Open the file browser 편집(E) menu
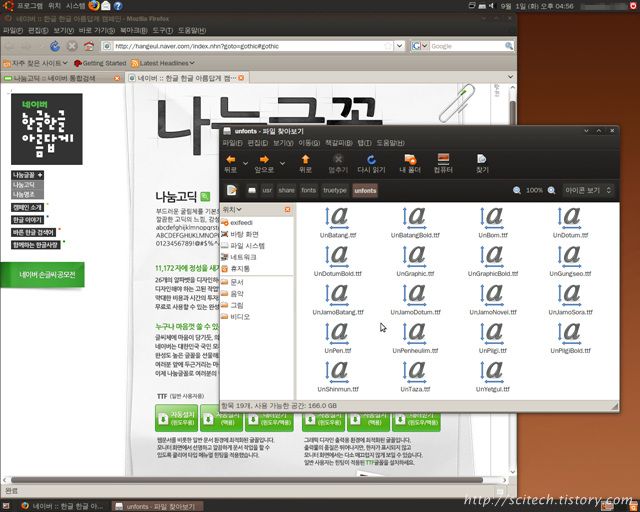Image resolution: width=640 pixels, height=512 pixels. tap(258, 143)
